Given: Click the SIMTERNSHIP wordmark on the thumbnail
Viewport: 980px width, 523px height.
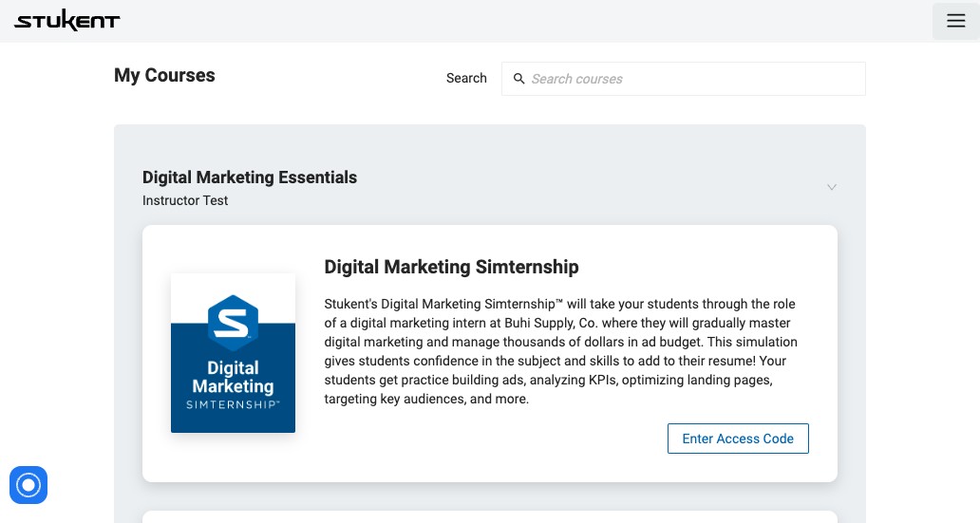Looking at the screenshot, I should point(233,404).
